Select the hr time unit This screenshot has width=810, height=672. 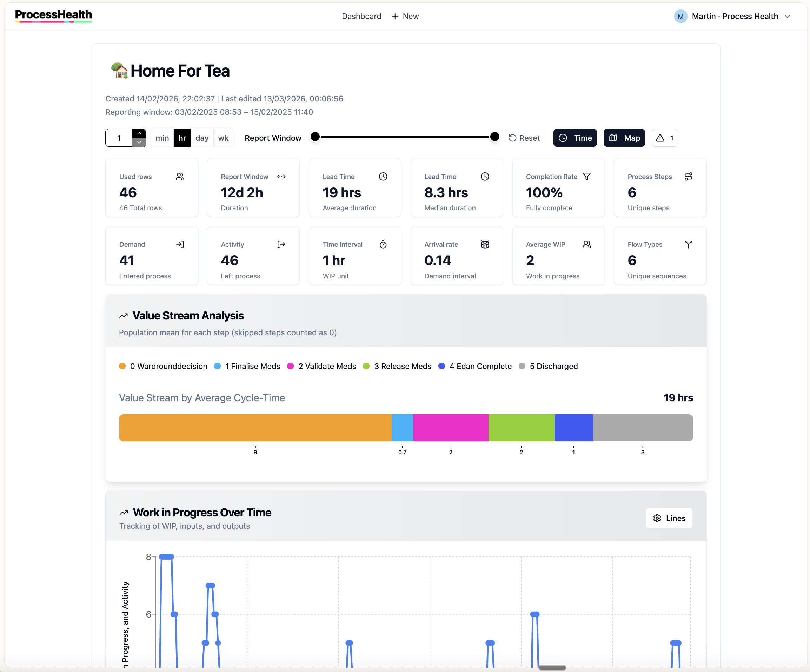click(182, 138)
